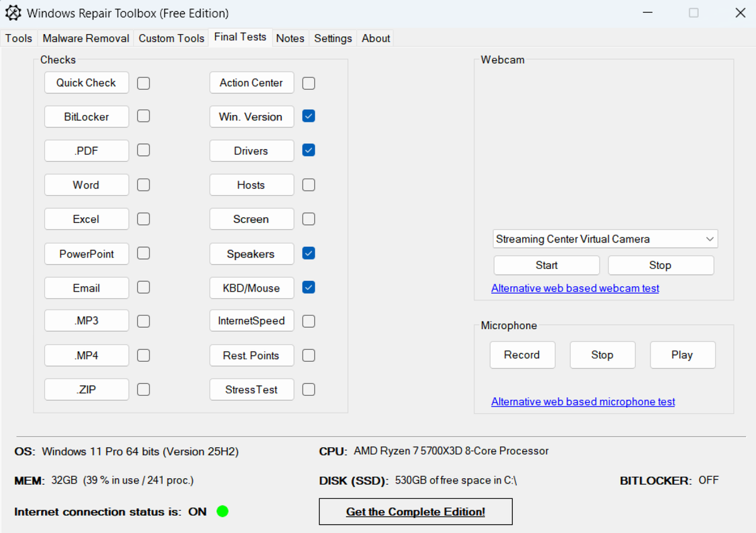Tick the InternetSpeed checkbox
The image size is (756, 533).
coord(308,321)
